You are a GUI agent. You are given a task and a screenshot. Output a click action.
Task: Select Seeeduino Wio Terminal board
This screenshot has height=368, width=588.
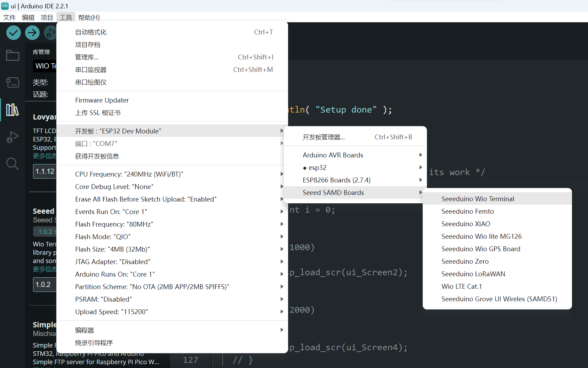(x=477, y=198)
